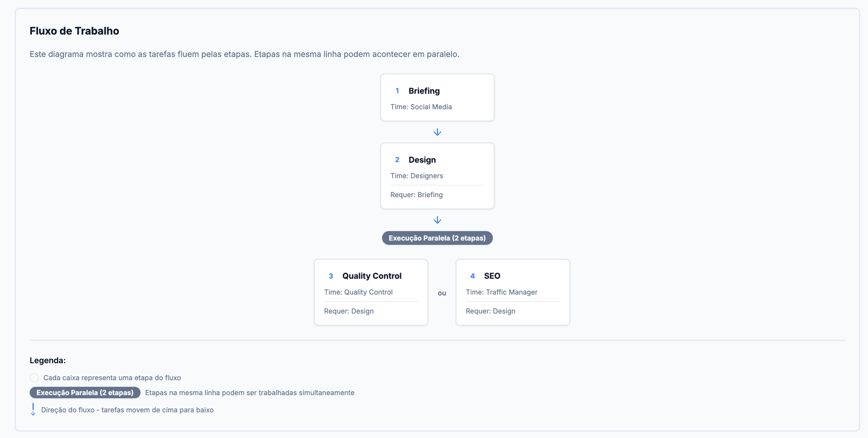Image resolution: width=868 pixels, height=438 pixels.
Task: Open the Quality Control stage card
Action: tap(371, 292)
